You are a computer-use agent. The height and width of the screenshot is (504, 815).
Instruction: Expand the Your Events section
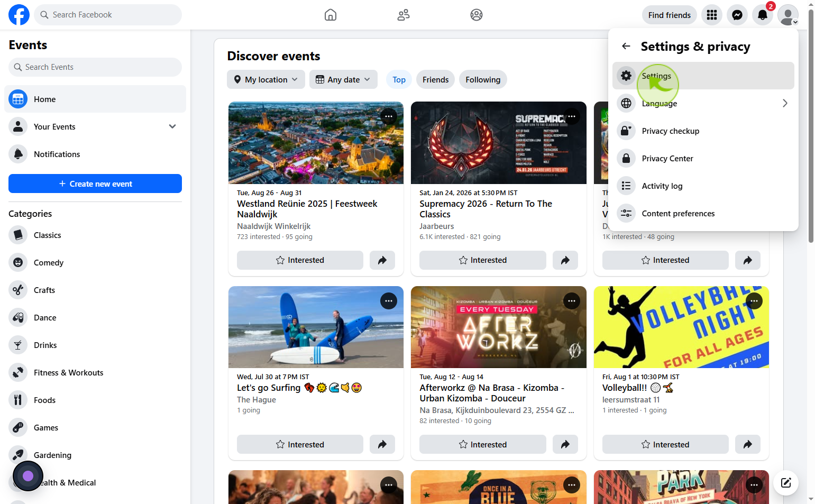(x=172, y=126)
